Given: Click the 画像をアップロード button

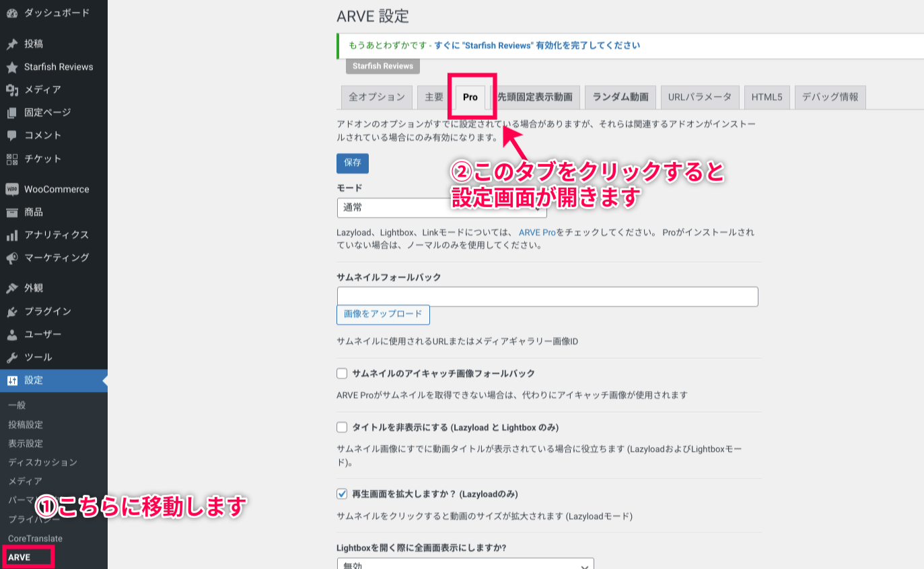Looking at the screenshot, I should click(x=383, y=315).
